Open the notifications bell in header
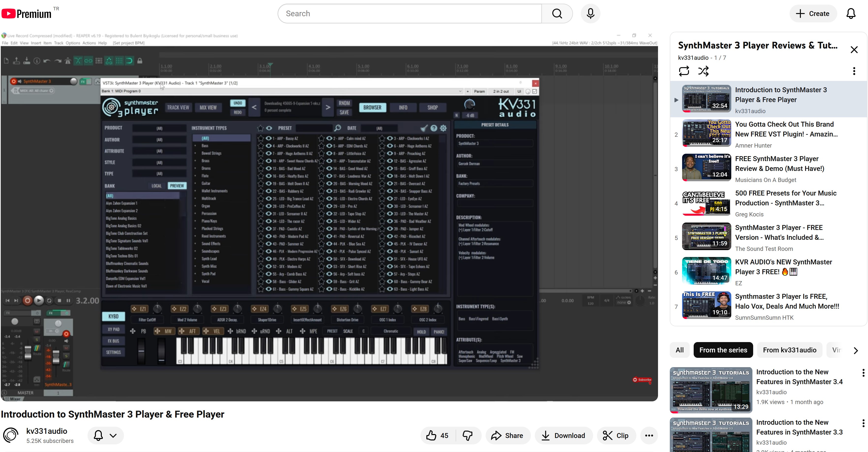 tap(851, 14)
